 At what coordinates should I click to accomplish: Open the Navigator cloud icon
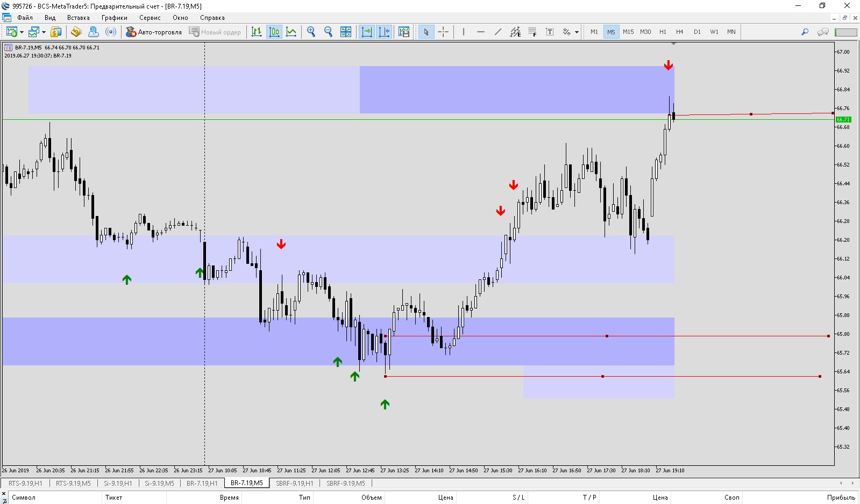[x=93, y=32]
